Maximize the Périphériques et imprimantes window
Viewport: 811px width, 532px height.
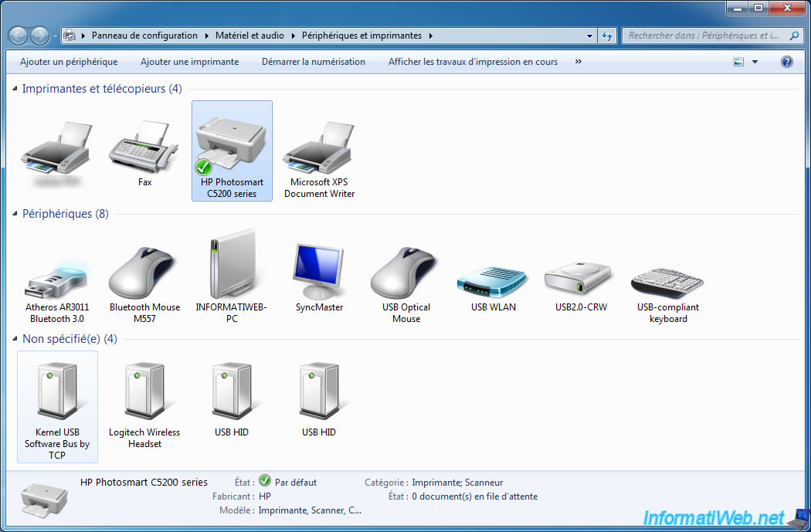pyautogui.click(x=758, y=8)
